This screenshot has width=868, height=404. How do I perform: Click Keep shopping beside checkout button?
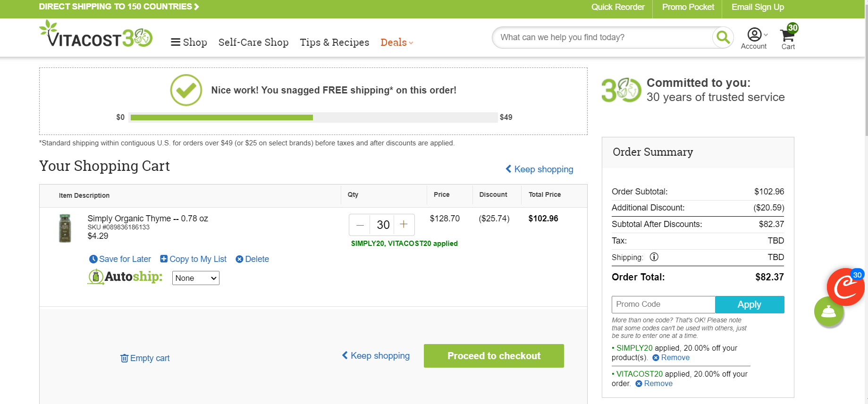click(x=376, y=356)
